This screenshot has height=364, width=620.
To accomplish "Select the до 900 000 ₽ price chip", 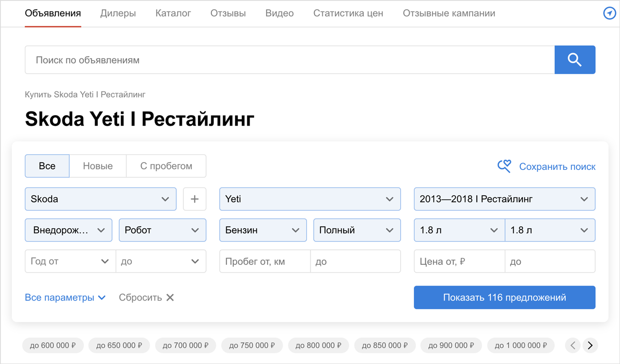I will [452, 345].
